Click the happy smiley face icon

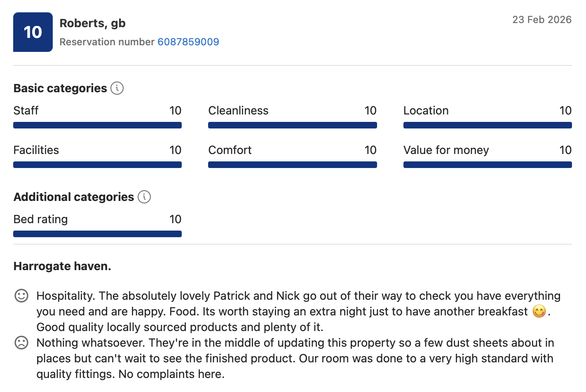coord(21,296)
